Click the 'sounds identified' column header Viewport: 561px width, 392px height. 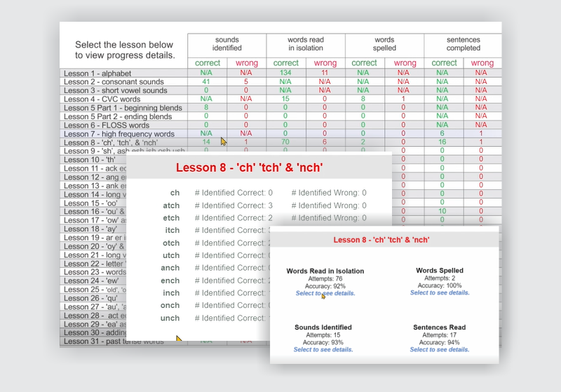[x=227, y=44]
